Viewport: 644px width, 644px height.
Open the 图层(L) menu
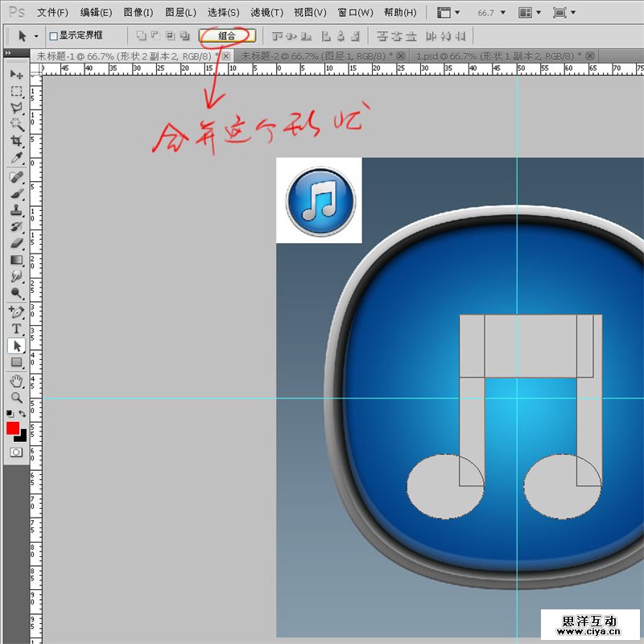point(180,13)
